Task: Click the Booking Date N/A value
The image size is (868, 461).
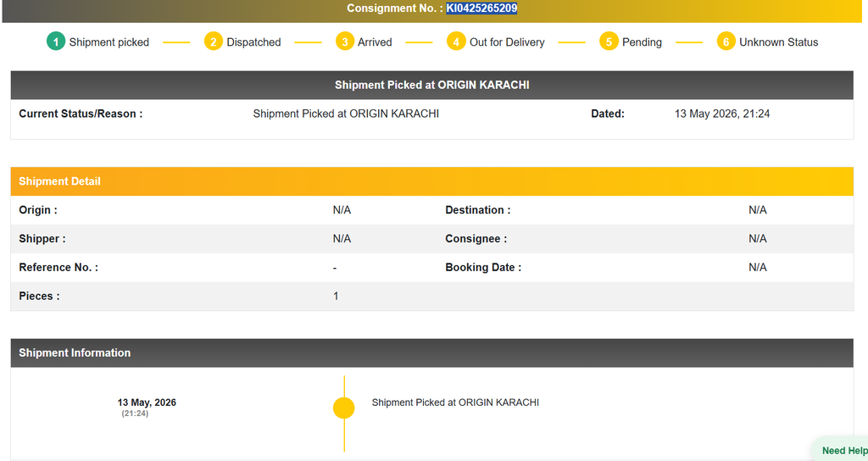Action: coord(757,267)
